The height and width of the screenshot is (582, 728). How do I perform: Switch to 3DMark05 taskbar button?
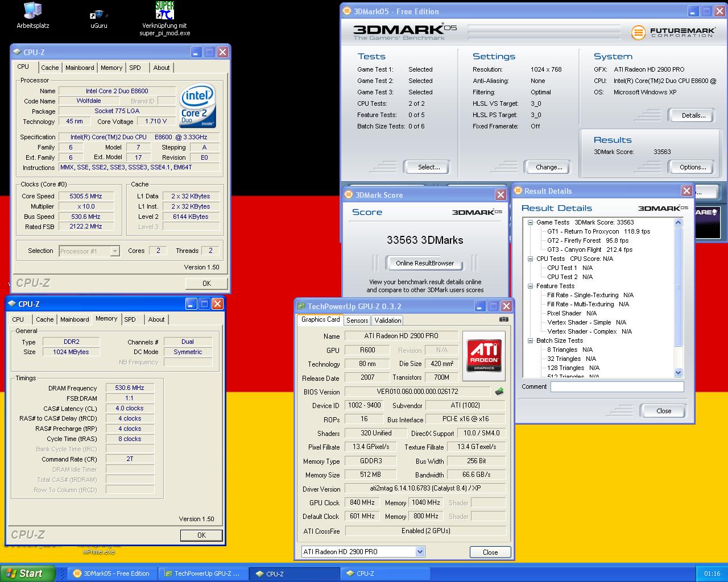point(111,573)
